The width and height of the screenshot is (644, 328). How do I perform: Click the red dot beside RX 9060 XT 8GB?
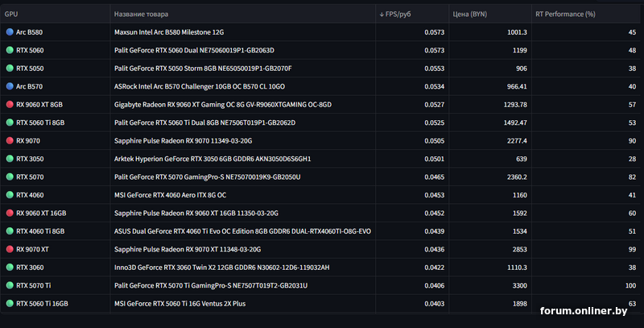tap(10, 104)
